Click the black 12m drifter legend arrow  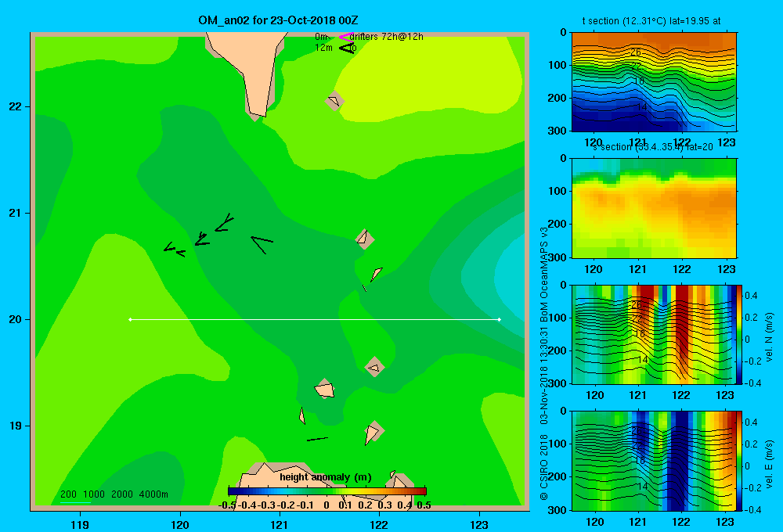[345, 48]
